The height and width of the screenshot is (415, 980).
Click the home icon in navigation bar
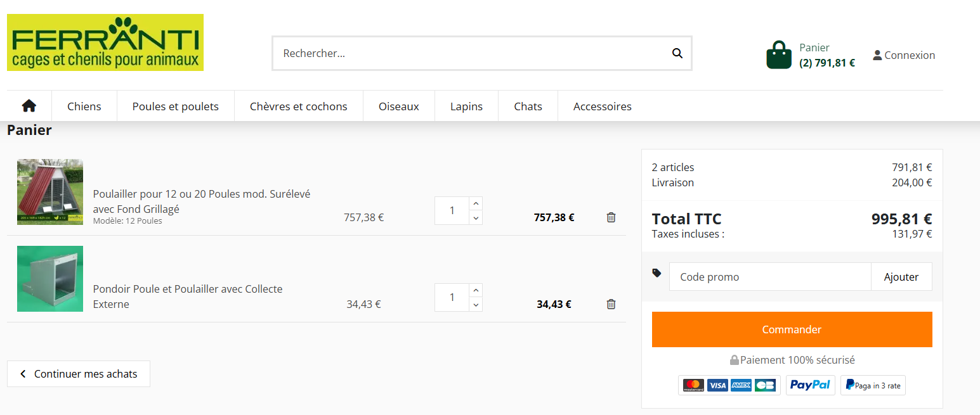click(29, 106)
